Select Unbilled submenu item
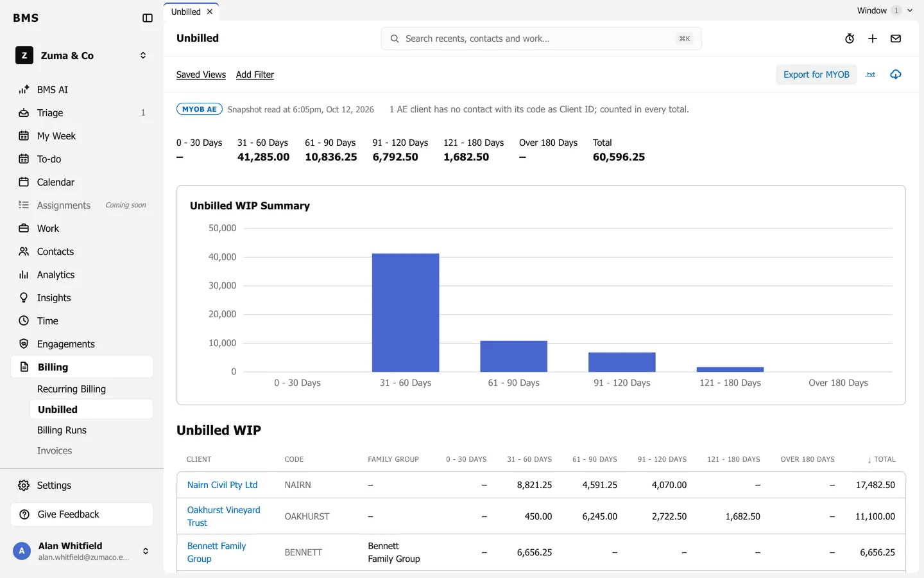 click(91, 410)
